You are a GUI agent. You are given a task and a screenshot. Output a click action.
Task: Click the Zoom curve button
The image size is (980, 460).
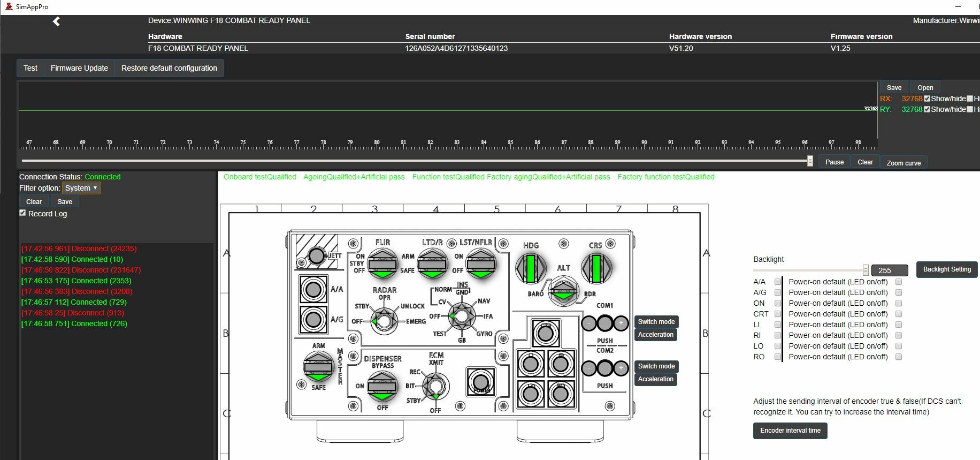click(904, 163)
